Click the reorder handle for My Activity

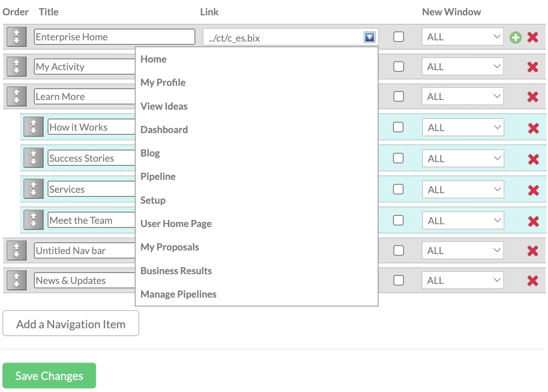click(17, 67)
